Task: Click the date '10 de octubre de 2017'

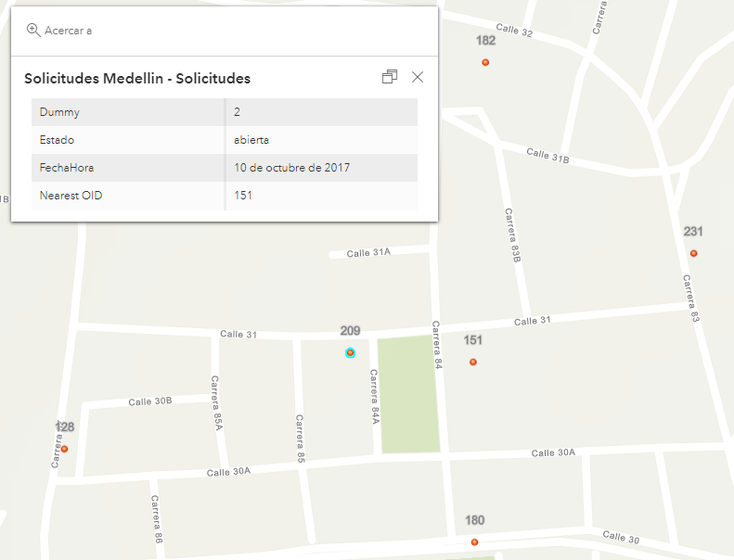Action: (x=291, y=168)
